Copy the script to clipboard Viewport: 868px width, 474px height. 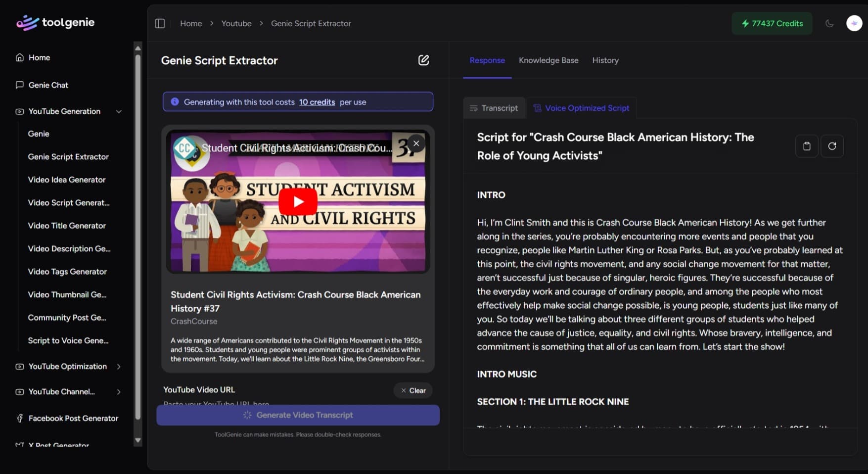[807, 146]
